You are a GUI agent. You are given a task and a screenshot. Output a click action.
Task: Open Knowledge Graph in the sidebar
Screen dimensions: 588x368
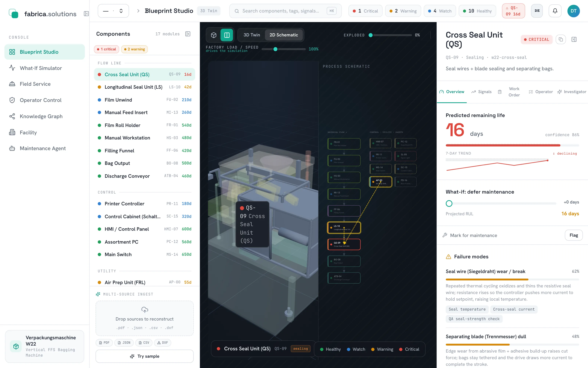[44, 116]
